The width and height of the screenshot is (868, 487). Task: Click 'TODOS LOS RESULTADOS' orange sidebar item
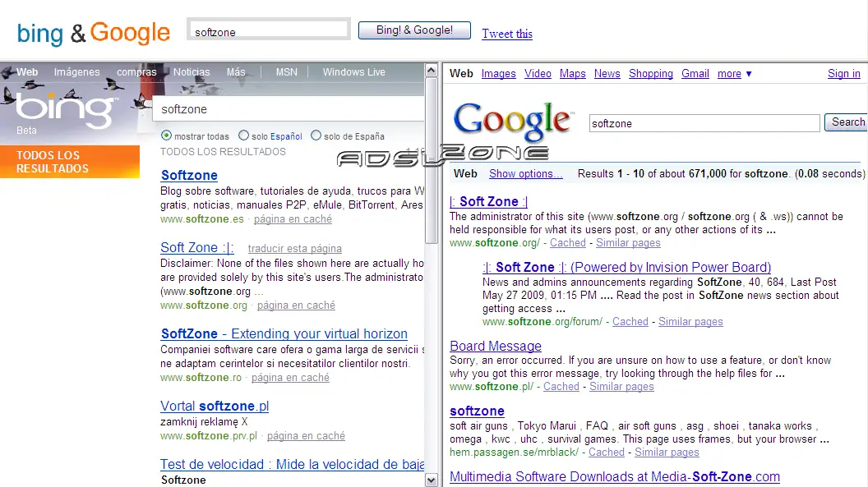[x=70, y=162]
